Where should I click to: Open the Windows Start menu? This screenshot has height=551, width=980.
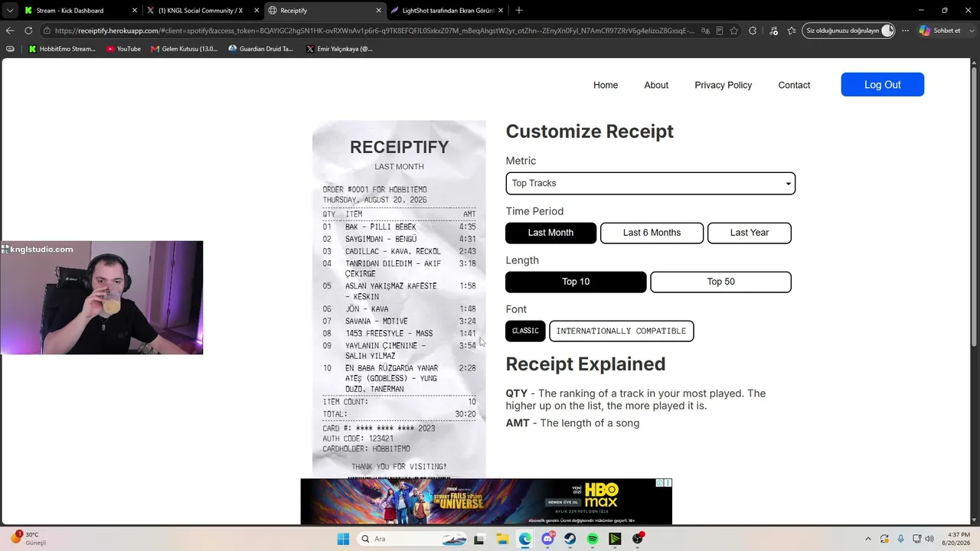tap(344, 539)
